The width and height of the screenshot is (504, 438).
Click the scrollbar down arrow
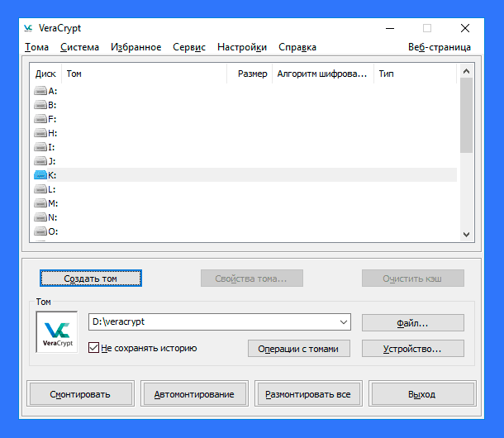[466, 235]
